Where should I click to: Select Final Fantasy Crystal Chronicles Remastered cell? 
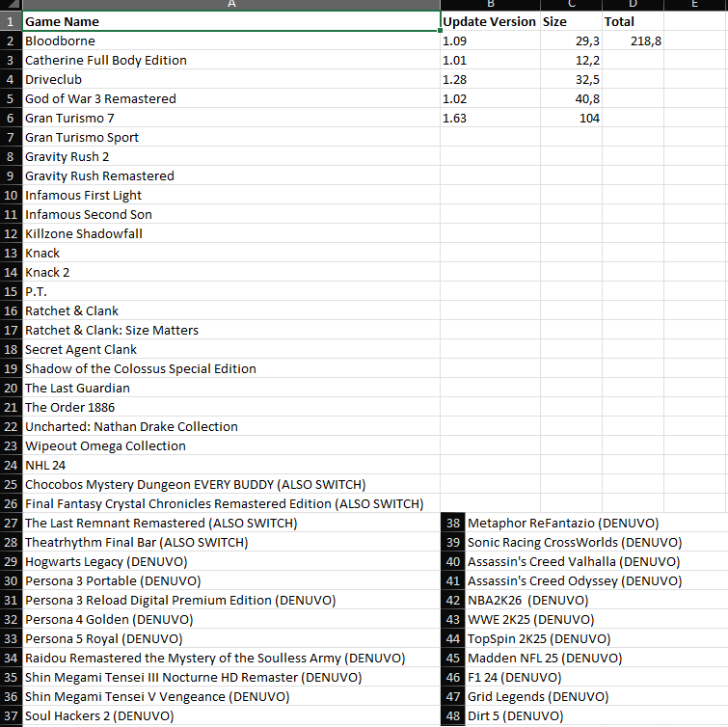tap(231, 503)
